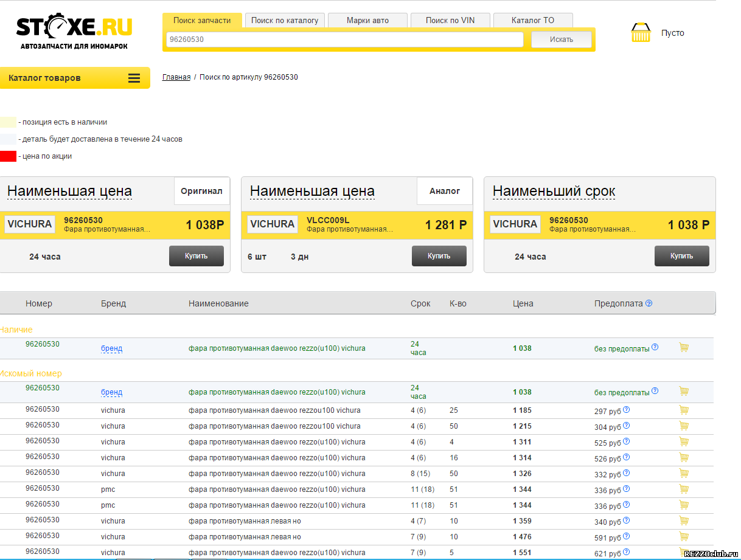Click help icon next to 621 руб

[627, 552]
